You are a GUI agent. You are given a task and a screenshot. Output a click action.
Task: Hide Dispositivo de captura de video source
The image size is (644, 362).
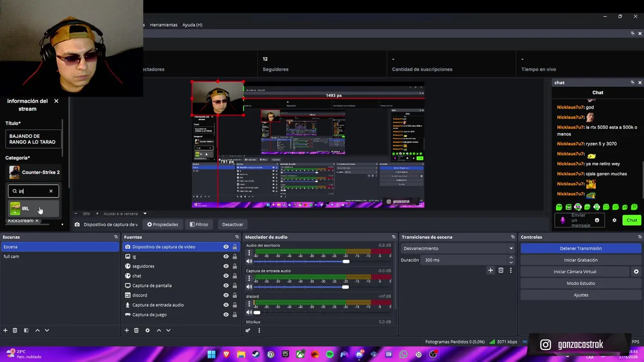pyautogui.click(x=226, y=247)
